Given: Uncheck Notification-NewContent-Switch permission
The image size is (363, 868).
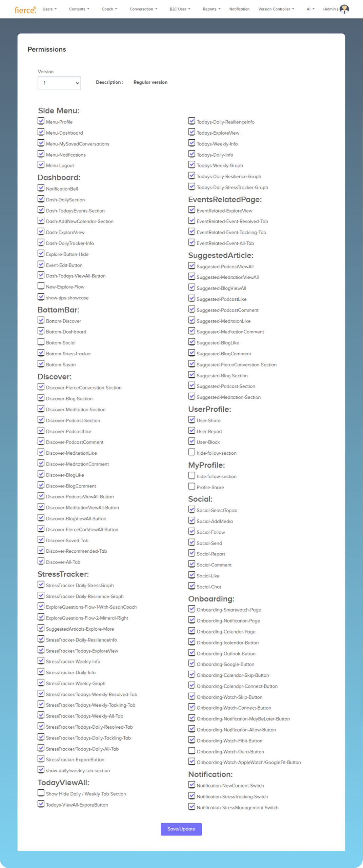Looking at the screenshot, I should [x=192, y=785].
